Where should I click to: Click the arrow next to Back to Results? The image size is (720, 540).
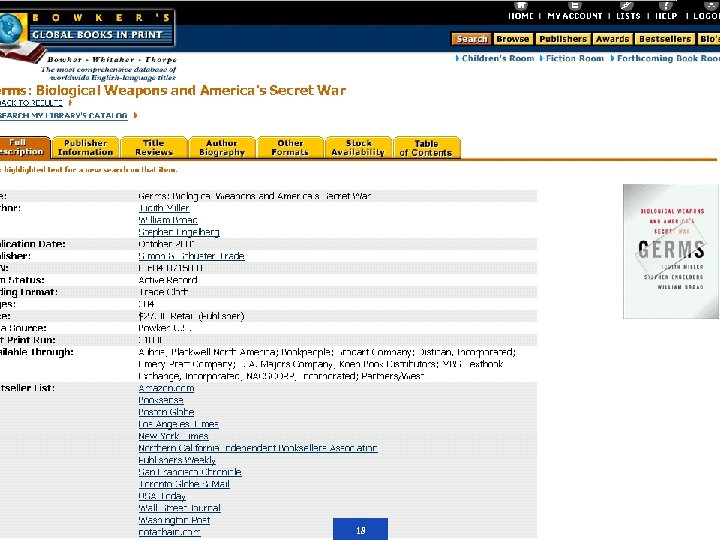click(70, 103)
